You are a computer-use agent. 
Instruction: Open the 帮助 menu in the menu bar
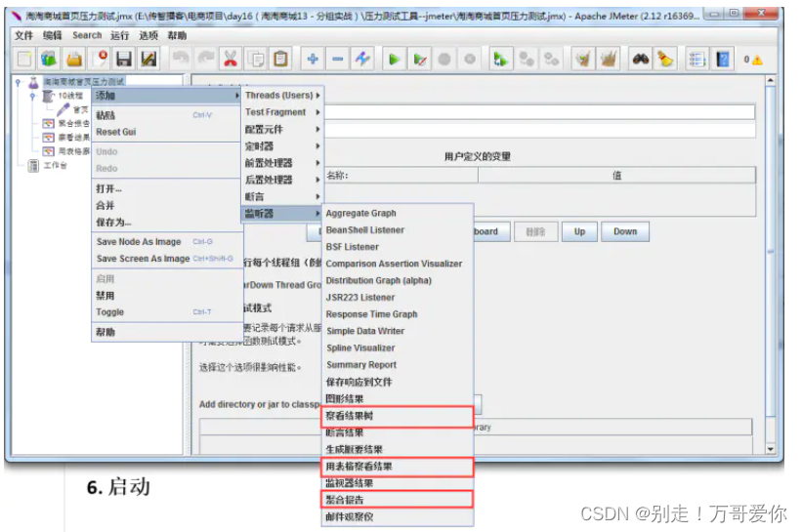[177, 35]
